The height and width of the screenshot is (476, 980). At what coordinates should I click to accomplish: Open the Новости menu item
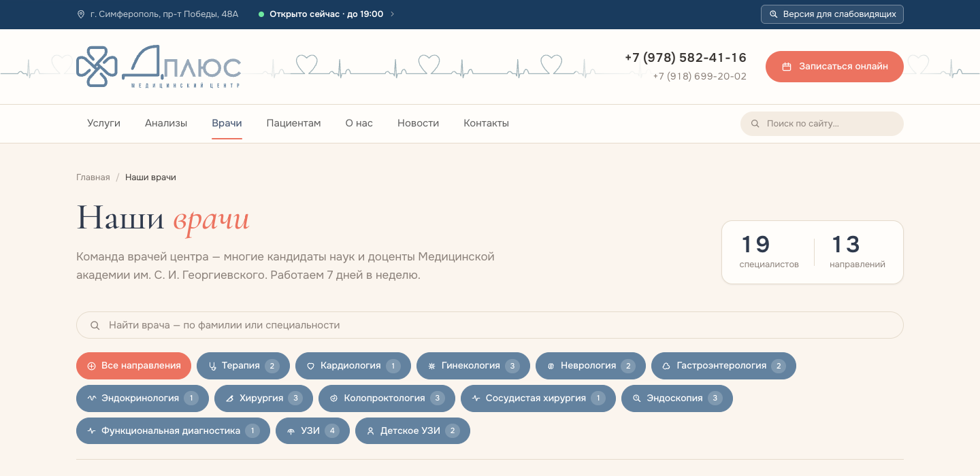(x=418, y=123)
